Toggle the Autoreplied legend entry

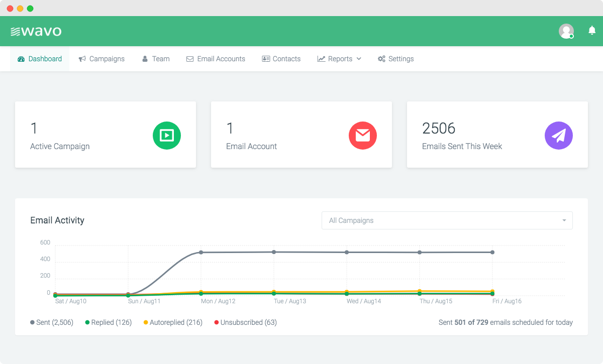(173, 322)
